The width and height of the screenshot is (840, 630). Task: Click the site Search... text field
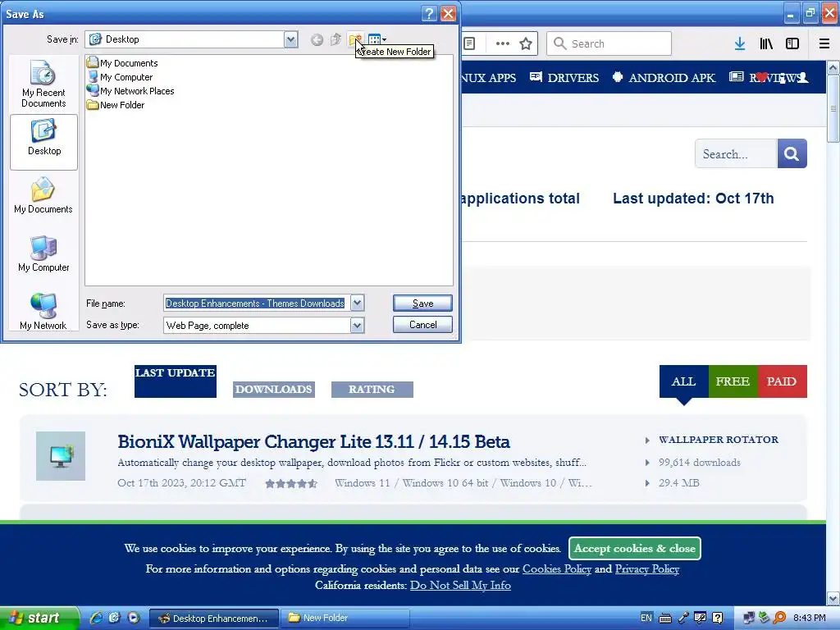[x=736, y=153]
